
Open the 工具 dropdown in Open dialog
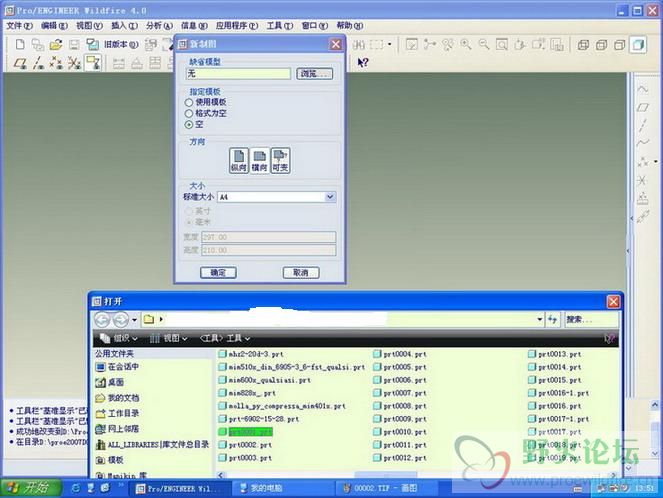coord(225,338)
